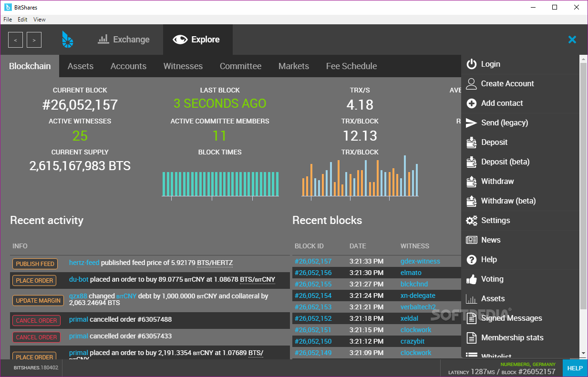Click the Add contact plus icon
588x377 pixels.
pyautogui.click(x=472, y=103)
